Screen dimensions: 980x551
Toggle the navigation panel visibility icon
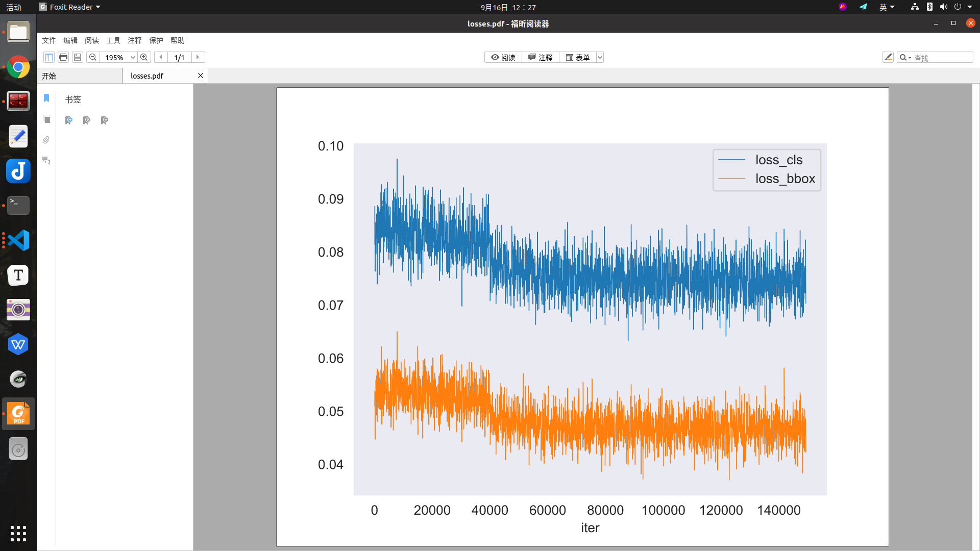[x=48, y=57]
